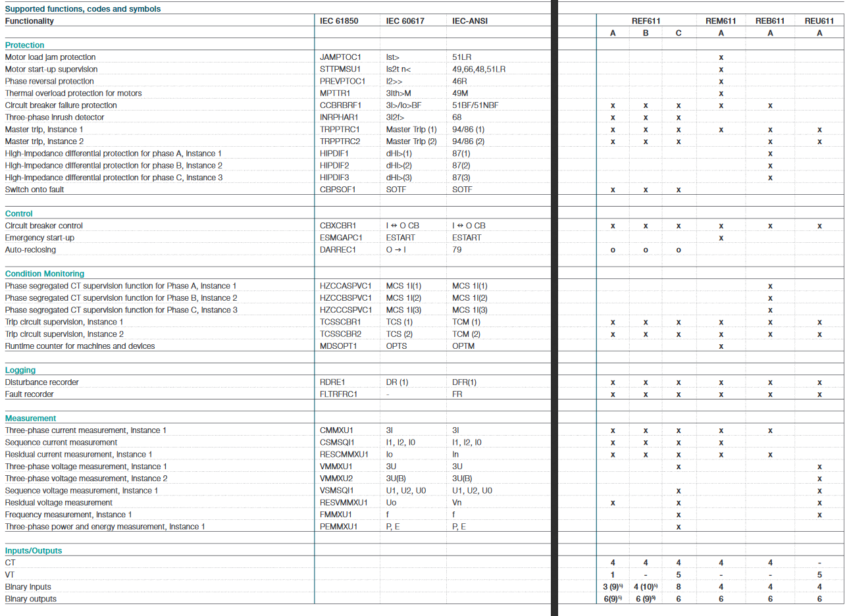Click ANSI code '49,66,48,51LR'
Viewport: 849px width, 616px height.
(x=479, y=69)
